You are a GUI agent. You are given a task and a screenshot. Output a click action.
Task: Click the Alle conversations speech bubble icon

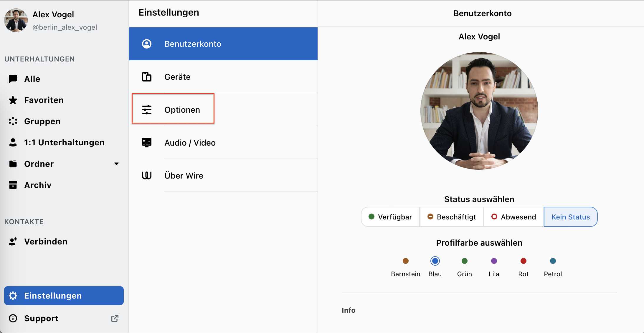(x=13, y=79)
